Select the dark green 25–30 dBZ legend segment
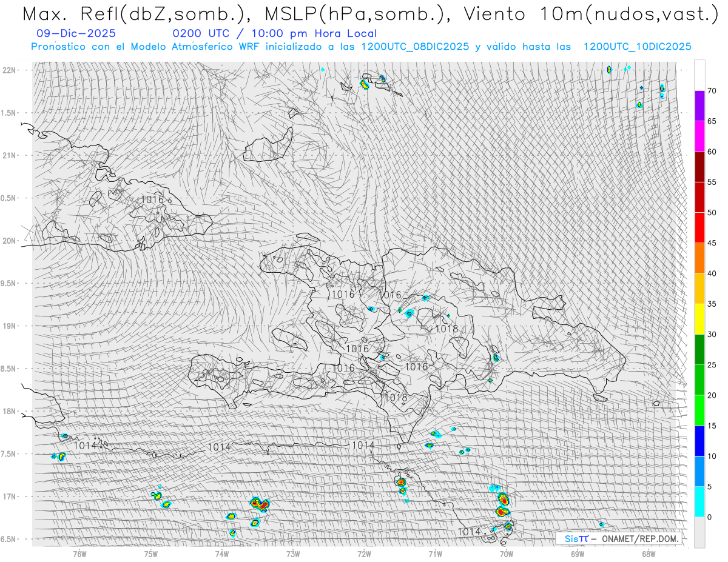The height and width of the screenshot is (562, 728). click(699, 350)
